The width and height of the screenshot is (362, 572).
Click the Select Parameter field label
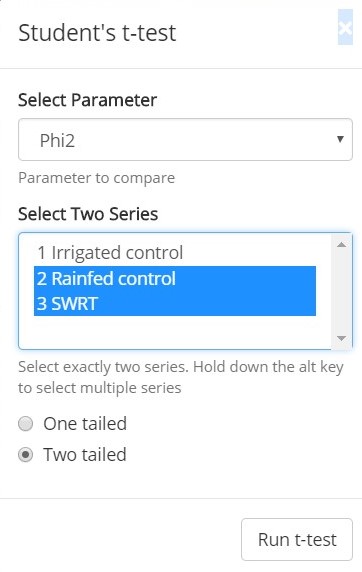tap(88, 100)
